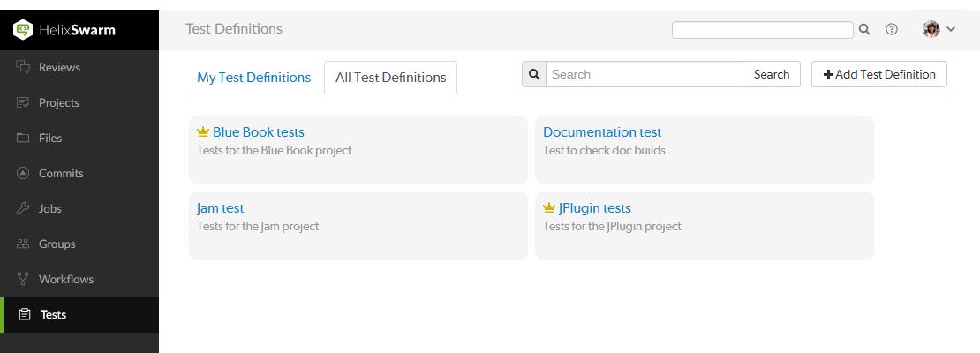Screen dimensions: 980x353
Task: Open the JPlugin tests link
Action: (x=594, y=208)
